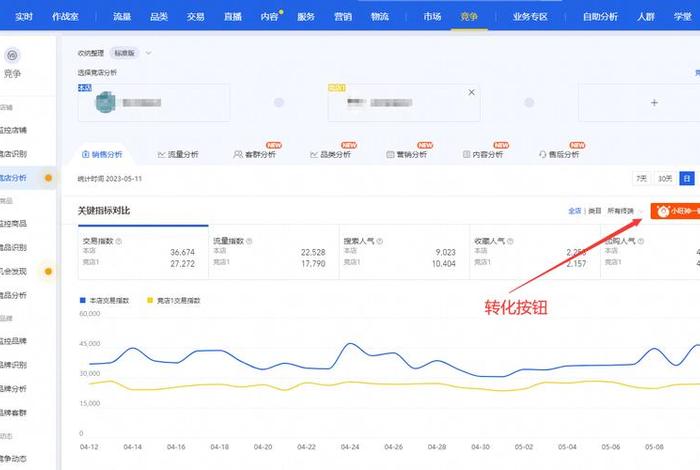Open 交易 in the top navigation
The image size is (700, 470).
click(x=196, y=17)
